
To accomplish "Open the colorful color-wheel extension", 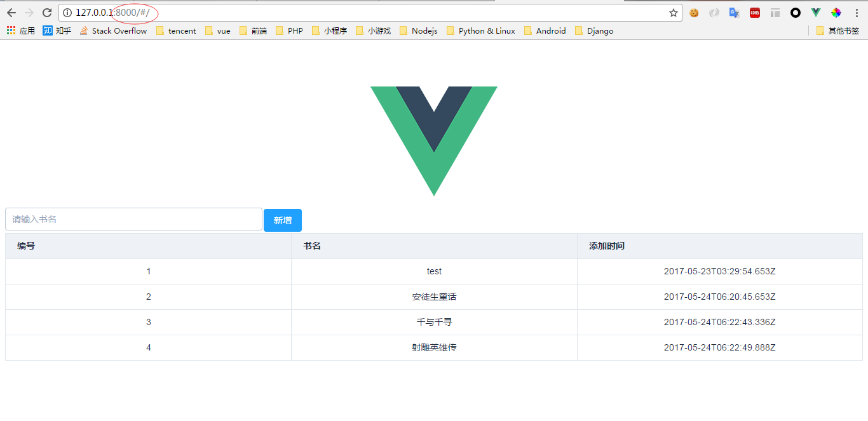I will pyautogui.click(x=836, y=13).
